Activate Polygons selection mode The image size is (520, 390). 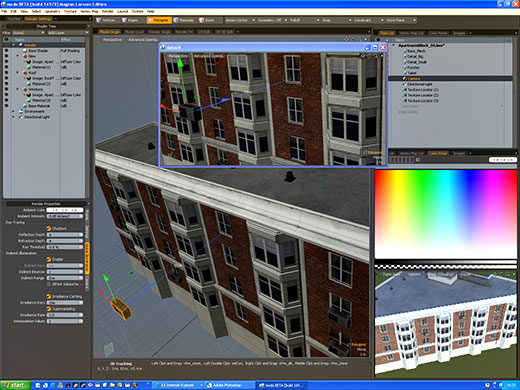pos(159,20)
